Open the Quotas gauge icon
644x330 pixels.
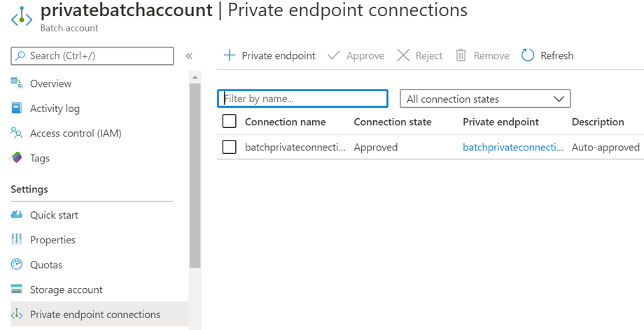tap(17, 264)
